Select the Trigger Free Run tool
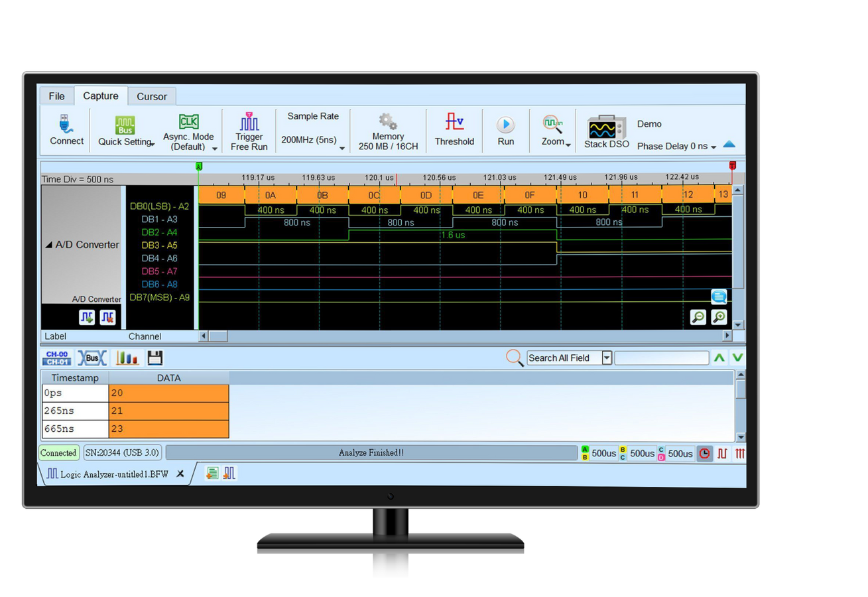Screen dimensions: 868x597 click(x=249, y=131)
